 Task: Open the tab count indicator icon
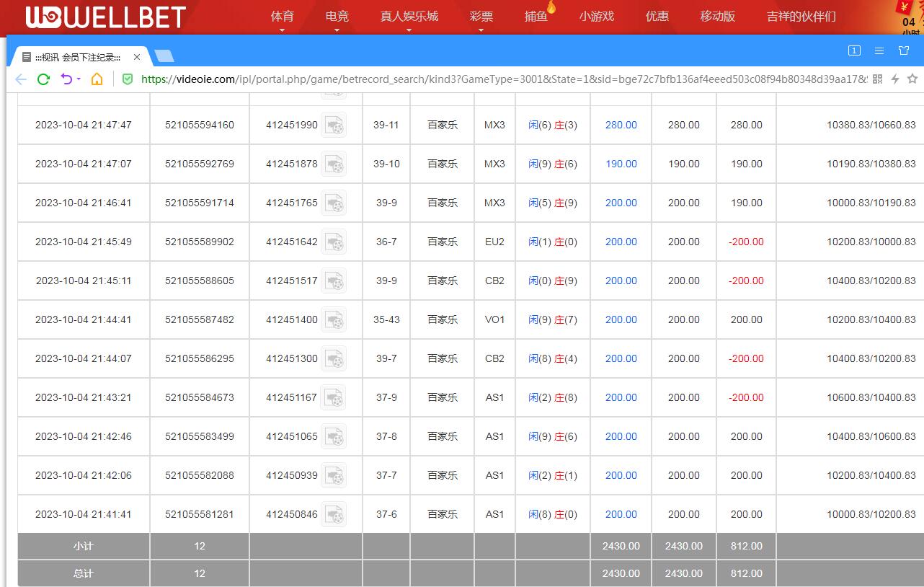click(x=854, y=50)
